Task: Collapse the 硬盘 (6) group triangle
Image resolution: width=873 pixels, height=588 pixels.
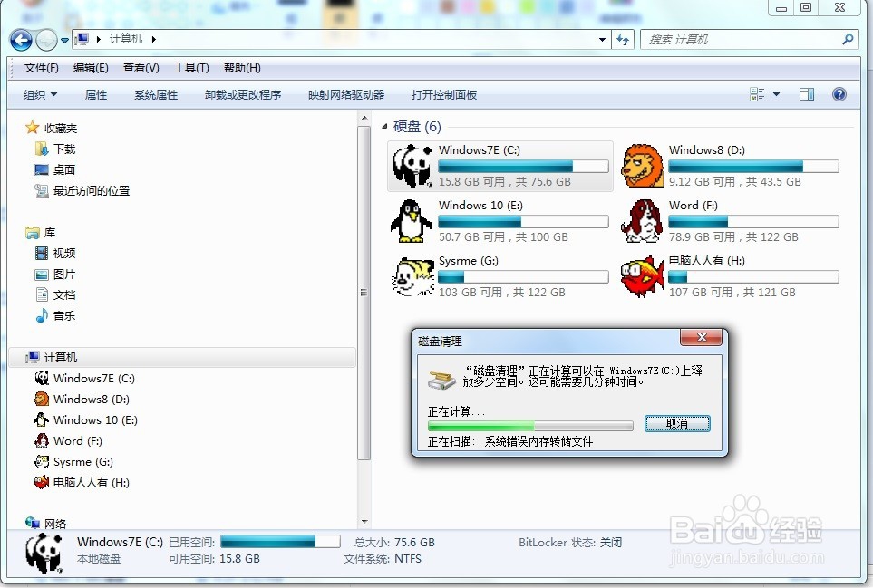Action: pos(384,127)
